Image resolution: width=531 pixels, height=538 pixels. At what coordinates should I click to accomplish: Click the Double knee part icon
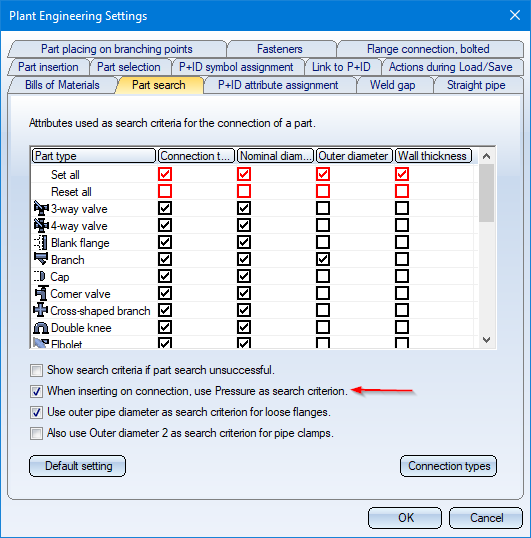41,328
